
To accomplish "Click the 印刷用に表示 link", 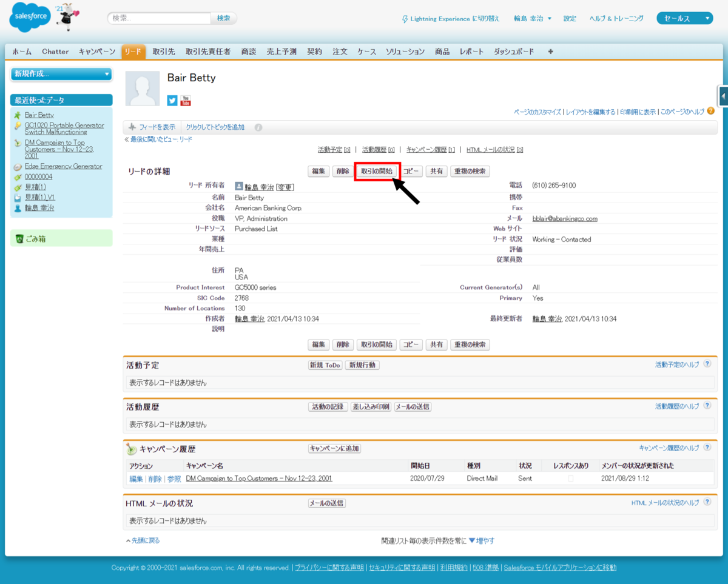I will click(x=638, y=112).
